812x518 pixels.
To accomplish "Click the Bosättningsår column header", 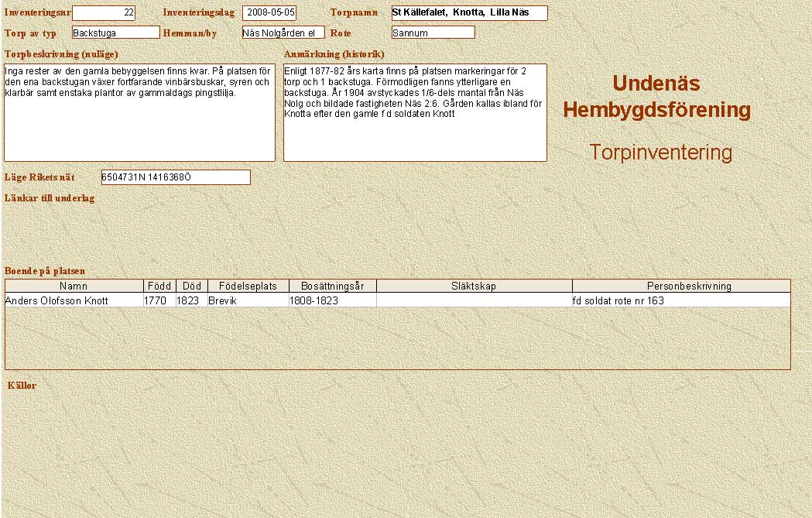I will point(332,286).
